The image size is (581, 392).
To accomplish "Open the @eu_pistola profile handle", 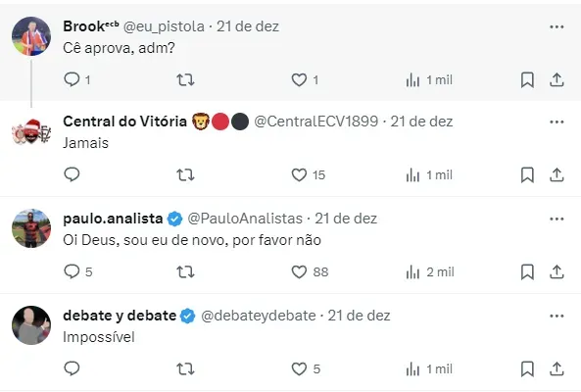I will coord(164,26).
